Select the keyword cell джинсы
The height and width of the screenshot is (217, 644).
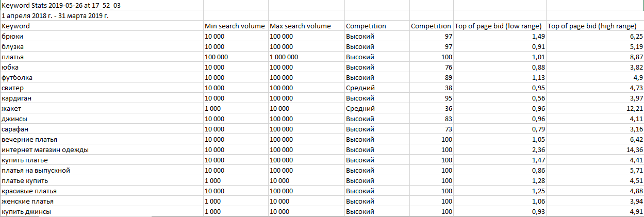102,119
